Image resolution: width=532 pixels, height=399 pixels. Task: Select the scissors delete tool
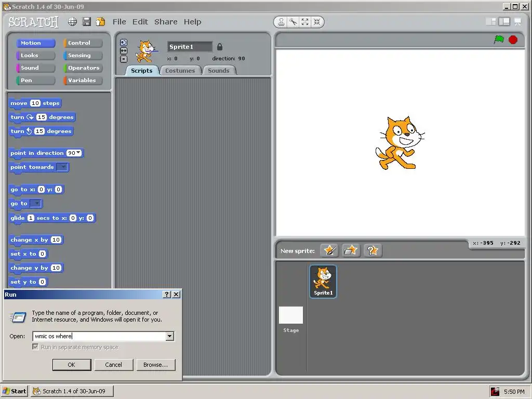[x=293, y=22]
